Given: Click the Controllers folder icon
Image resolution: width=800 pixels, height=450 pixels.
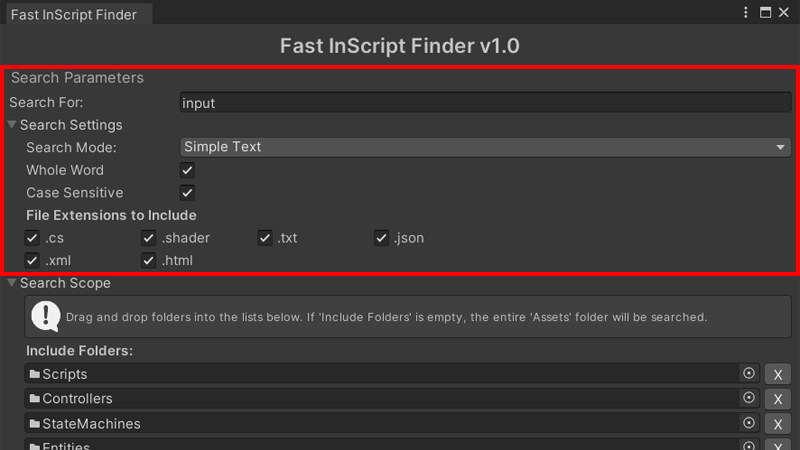Looking at the screenshot, I should tap(35, 398).
